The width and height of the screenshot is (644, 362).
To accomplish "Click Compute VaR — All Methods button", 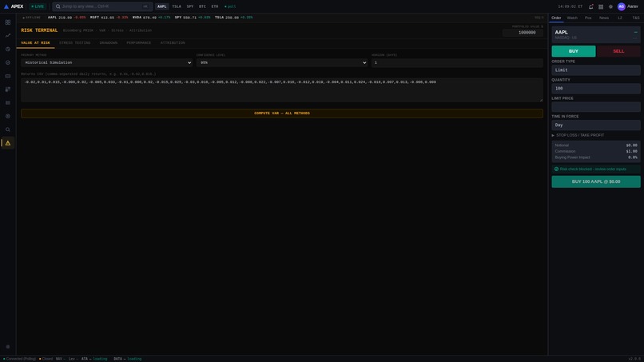I will click(x=282, y=113).
